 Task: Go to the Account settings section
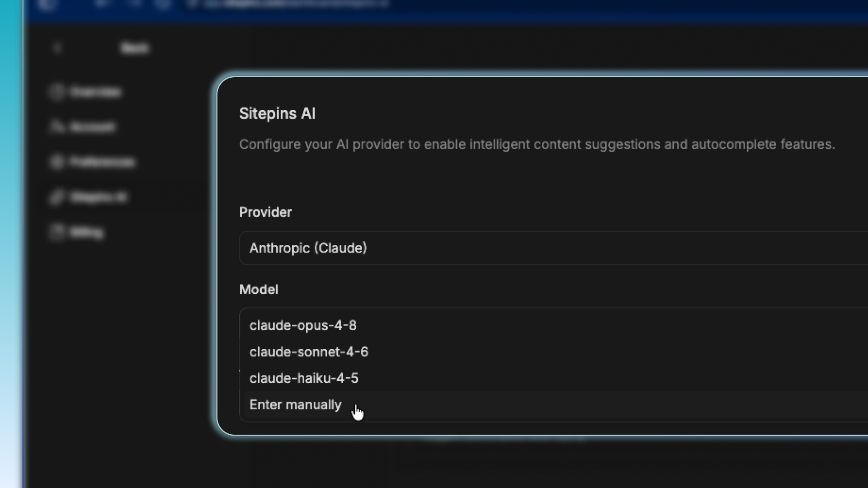[x=93, y=127]
